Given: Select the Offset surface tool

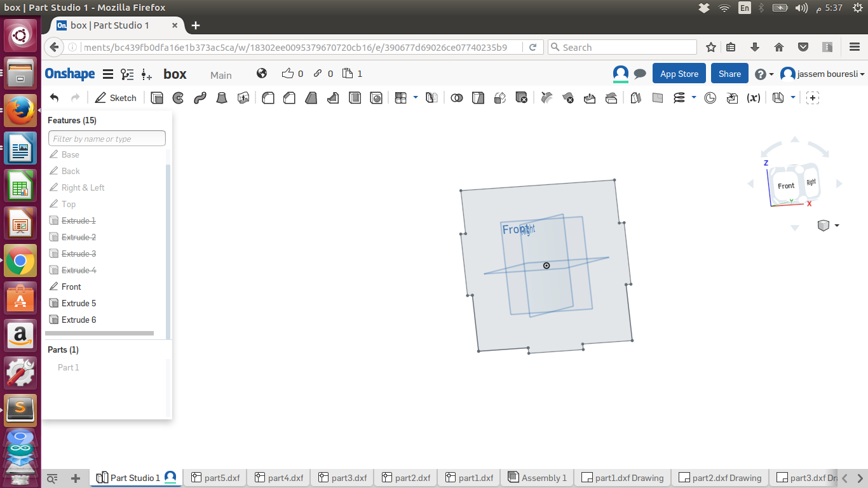Looking at the screenshot, I should (x=636, y=98).
